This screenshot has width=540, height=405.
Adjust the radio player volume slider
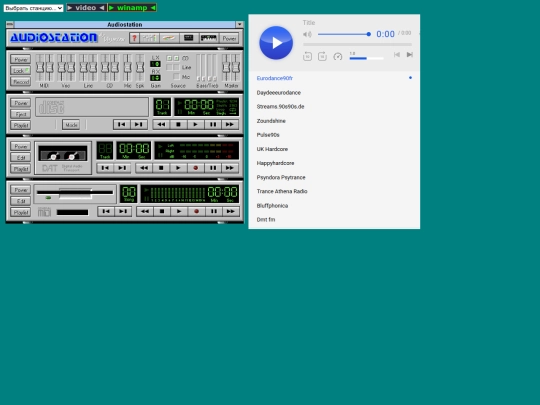click(344, 34)
